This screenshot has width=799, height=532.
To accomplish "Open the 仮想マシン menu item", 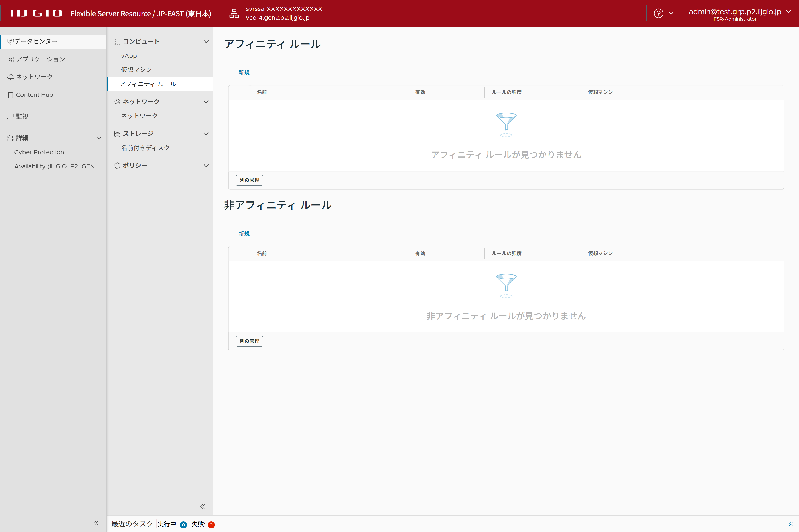I will click(136, 70).
